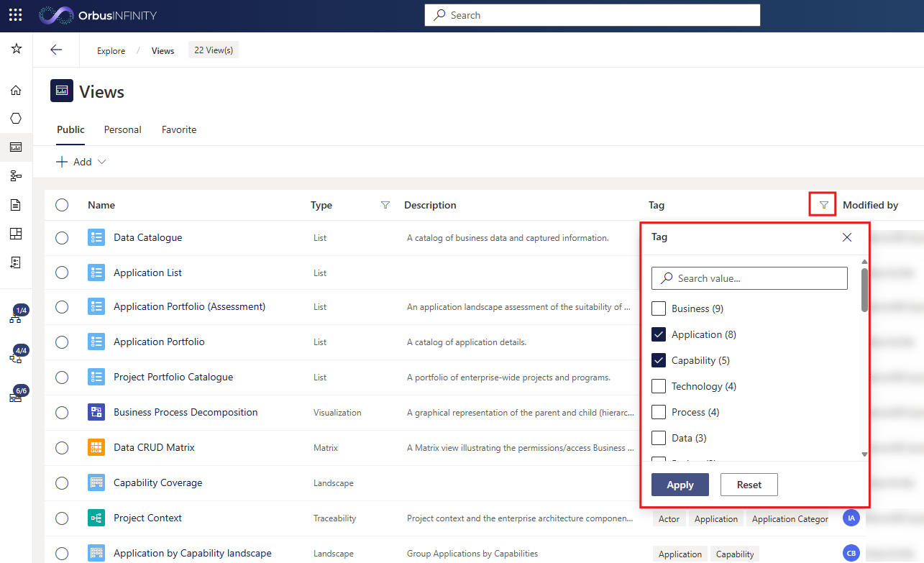Check the Business (9) tag checkbox
Image resolution: width=924 pixels, height=563 pixels.
[x=658, y=308]
